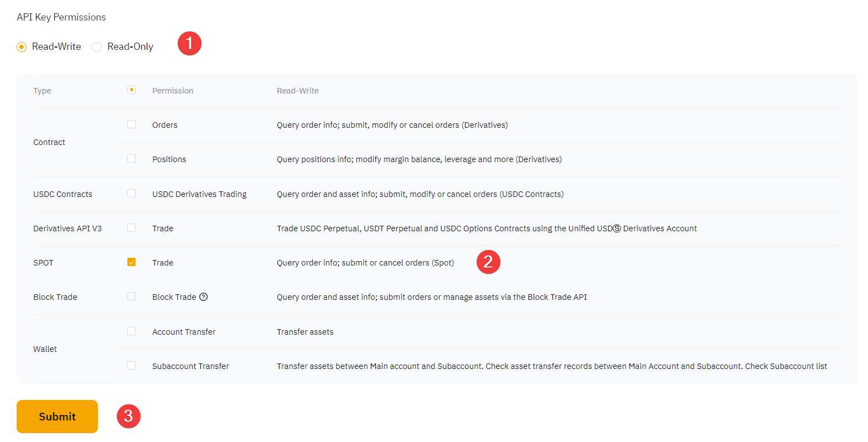Click the red step 1 marker
The height and width of the screenshot is (442, 868).
point(189,43)
